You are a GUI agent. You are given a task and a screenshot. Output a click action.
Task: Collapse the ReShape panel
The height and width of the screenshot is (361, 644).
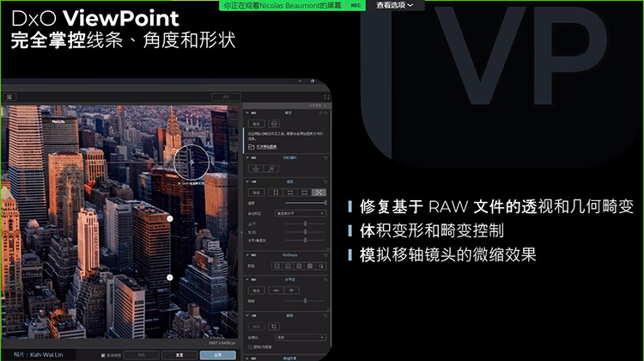pos(247,255)
